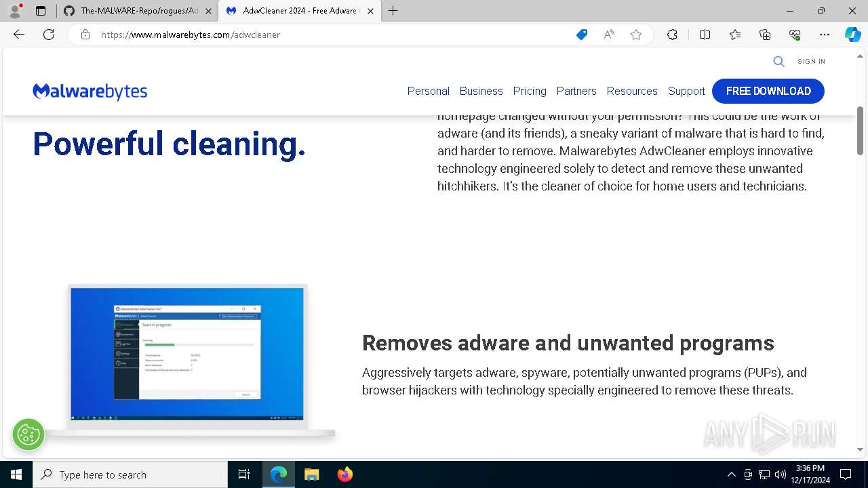Click the SIGN IN link

tap(812, 62)
